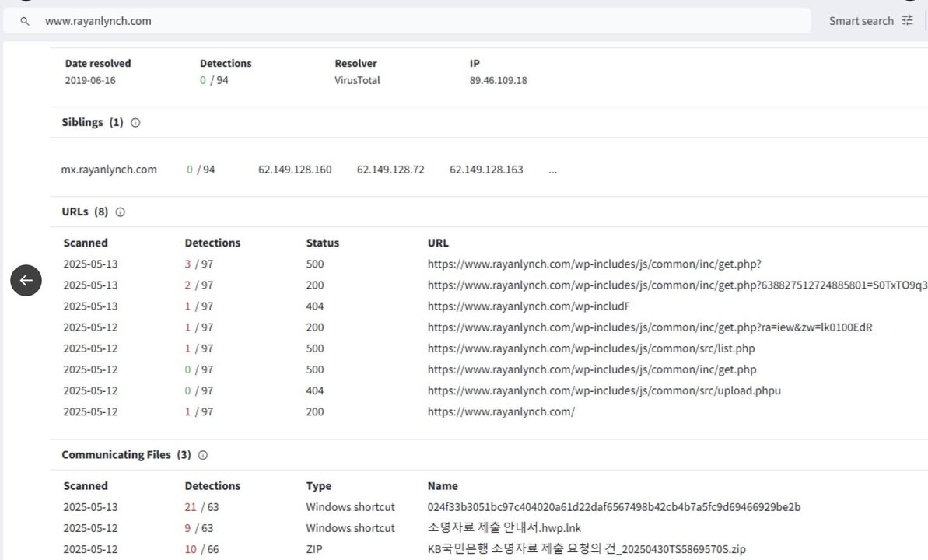Click the 024f33b3051bc97 Windows shortcut hash
Screen dimensions: 928x560
click(x=614, y=506)
